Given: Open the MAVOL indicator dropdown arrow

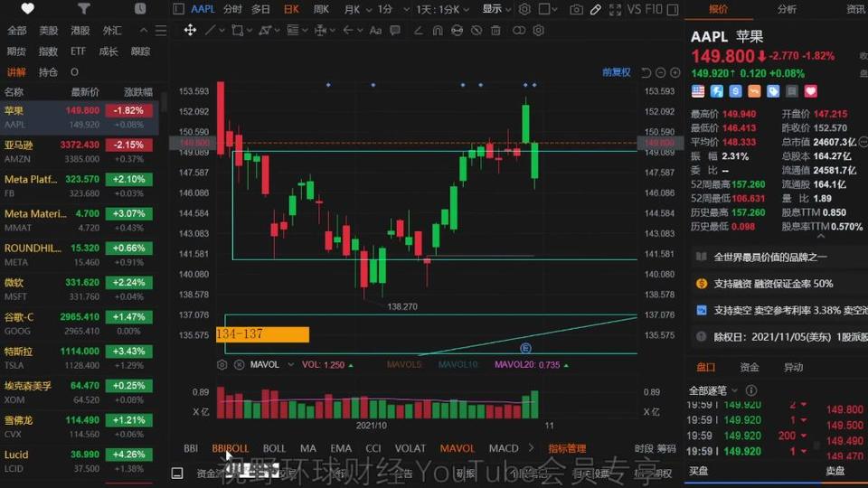Looking at the screenshot, I should point(290,364).
